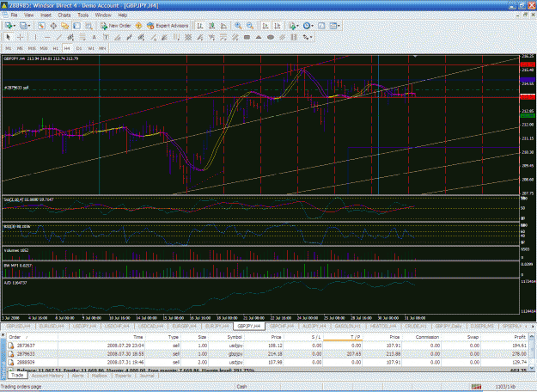Launch MetaEditor from the toolbar
This screenshot has width=537, height=392.
[x=138, y=26]
